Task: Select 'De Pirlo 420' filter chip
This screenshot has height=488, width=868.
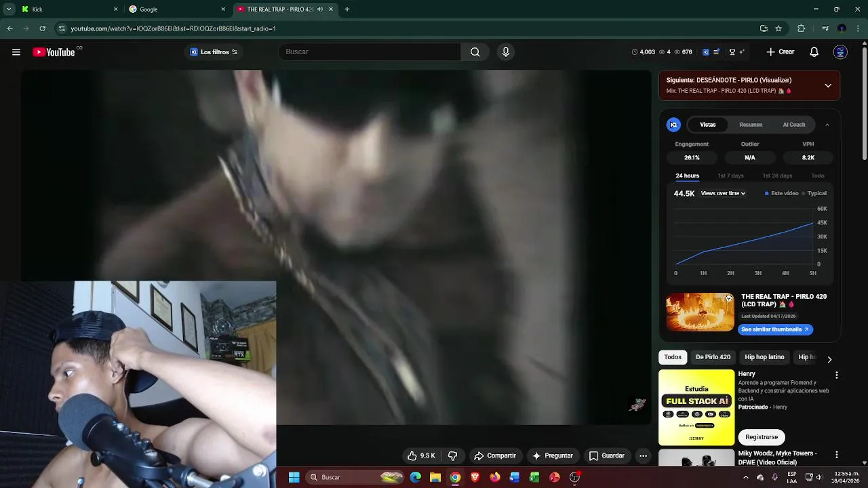Action: [x=713, y=357]
